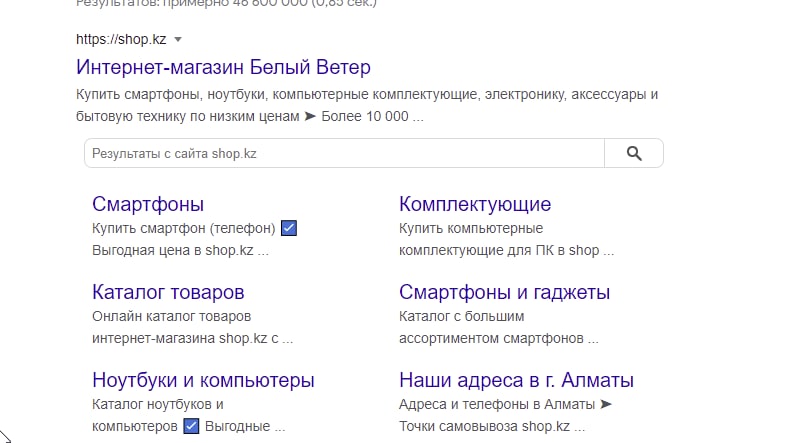Click the text бытовую технику по низким ценам
This screenshot has height=443, width=792.
pyautogui.click(x=188, y=116)
